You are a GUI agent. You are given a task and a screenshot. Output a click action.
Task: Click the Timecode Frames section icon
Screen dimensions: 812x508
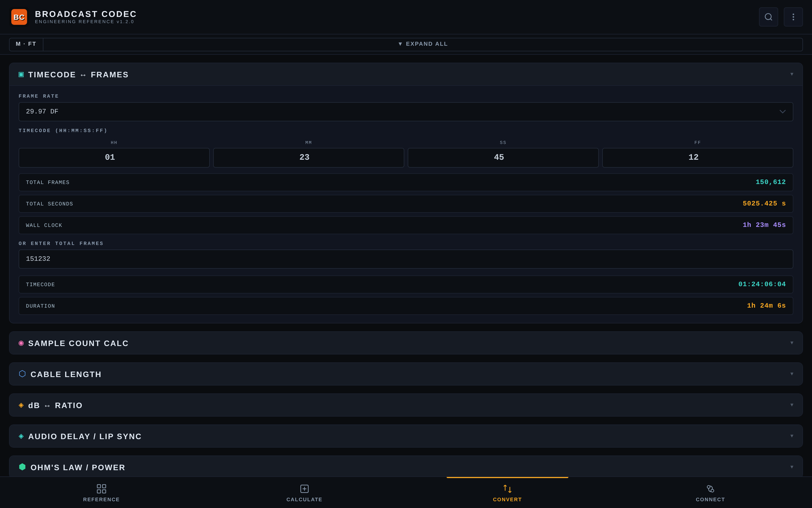pyautogui.click(x=21, y=75)
